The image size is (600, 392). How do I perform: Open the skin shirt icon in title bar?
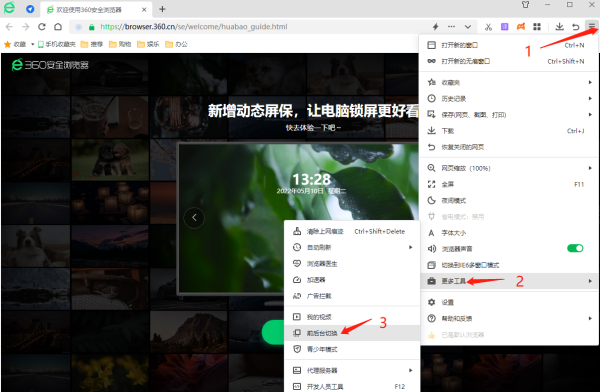(x=526, y=5)
